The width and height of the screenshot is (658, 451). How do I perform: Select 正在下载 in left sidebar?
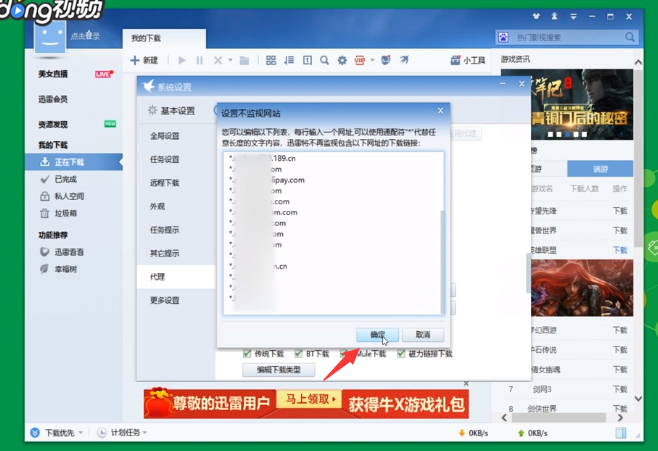pyautogui.click(x=73, y=162)
